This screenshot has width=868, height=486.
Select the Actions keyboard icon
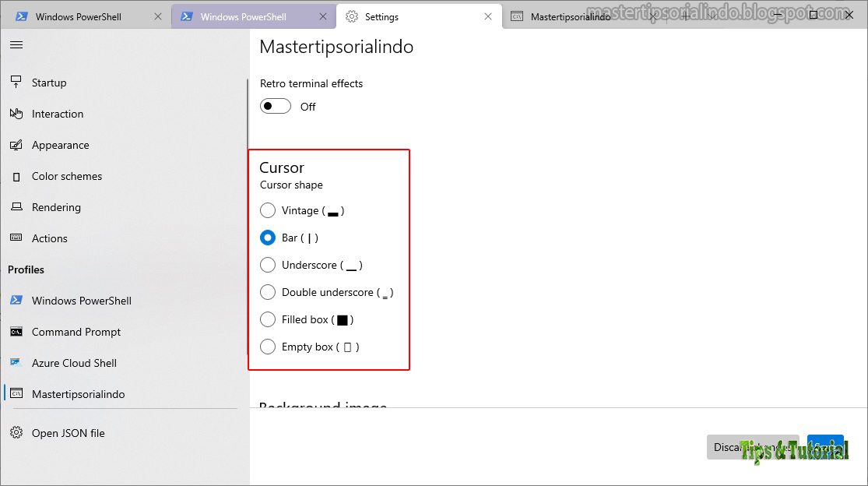(x=16, y=238)
